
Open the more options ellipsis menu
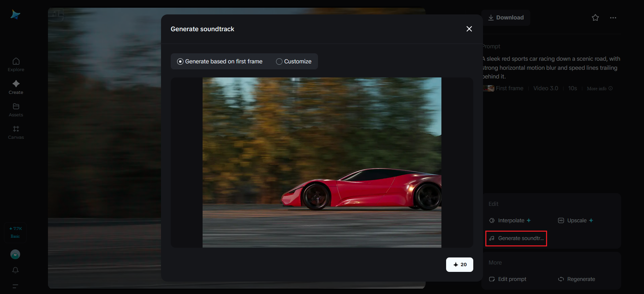[613, 18]
